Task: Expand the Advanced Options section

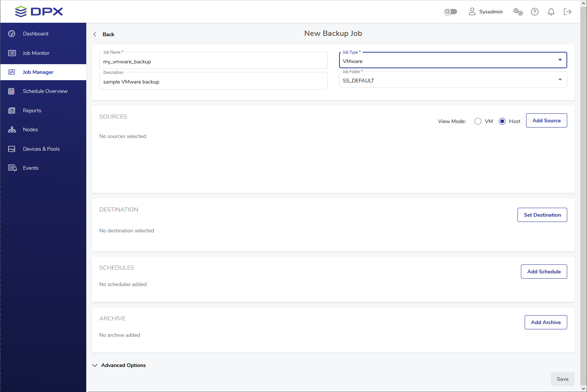Action: pos(119,365)
